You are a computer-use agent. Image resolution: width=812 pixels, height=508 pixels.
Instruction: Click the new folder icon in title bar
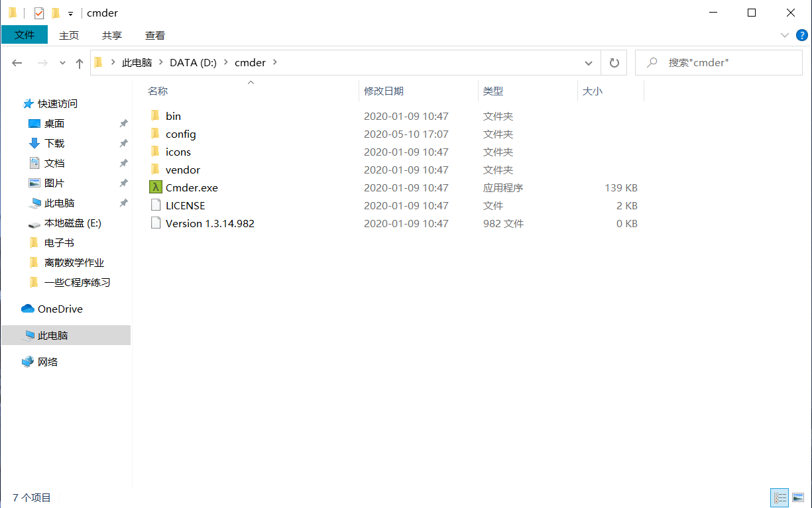click(56, 13)
